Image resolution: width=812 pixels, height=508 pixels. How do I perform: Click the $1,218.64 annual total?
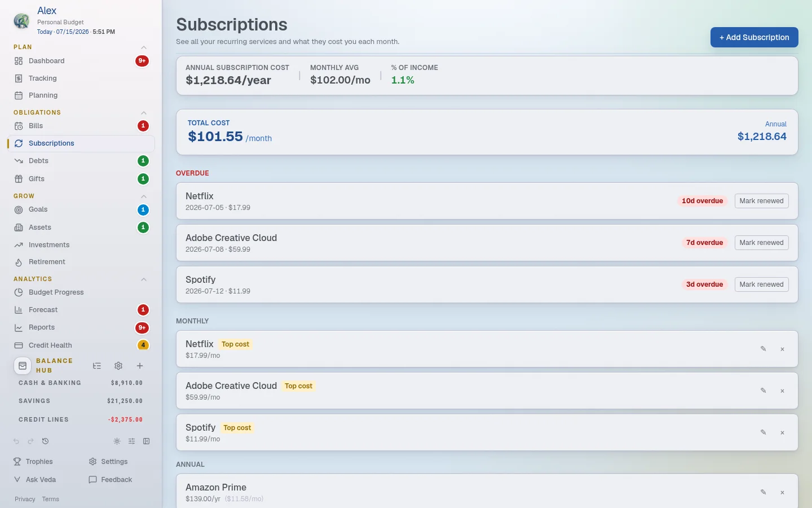(762, 136)
